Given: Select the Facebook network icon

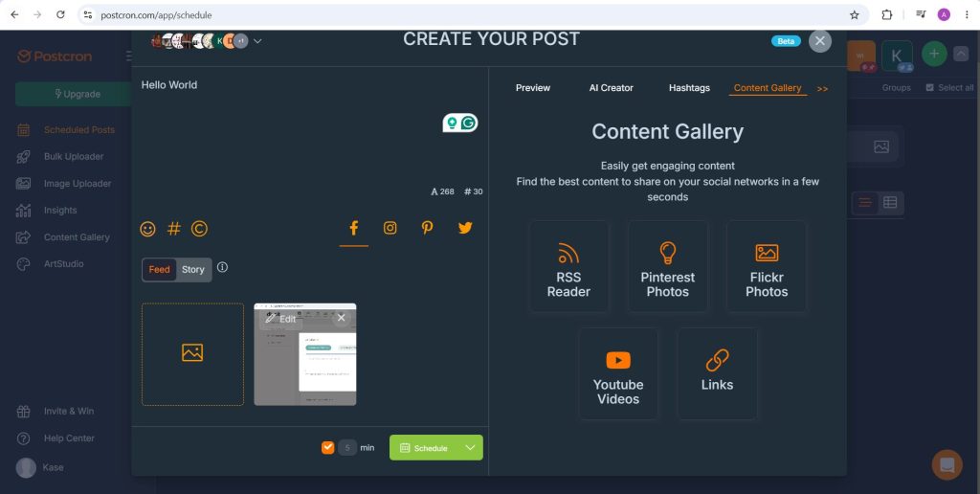Looking at the screenshot, I should 354,228.
